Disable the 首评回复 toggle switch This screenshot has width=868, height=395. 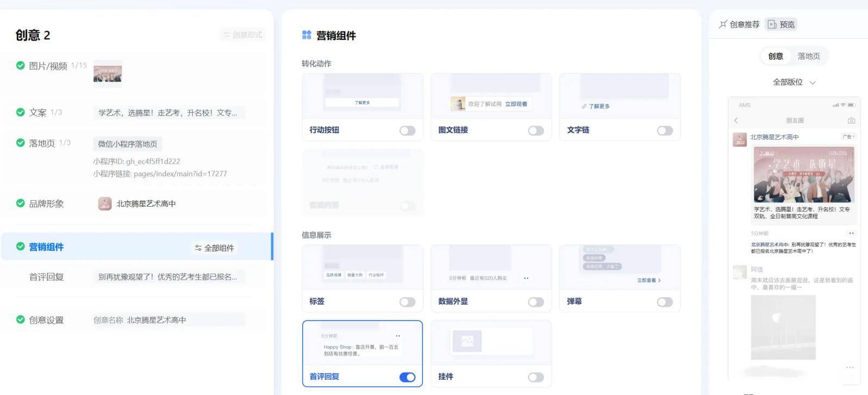click(407, 377)
